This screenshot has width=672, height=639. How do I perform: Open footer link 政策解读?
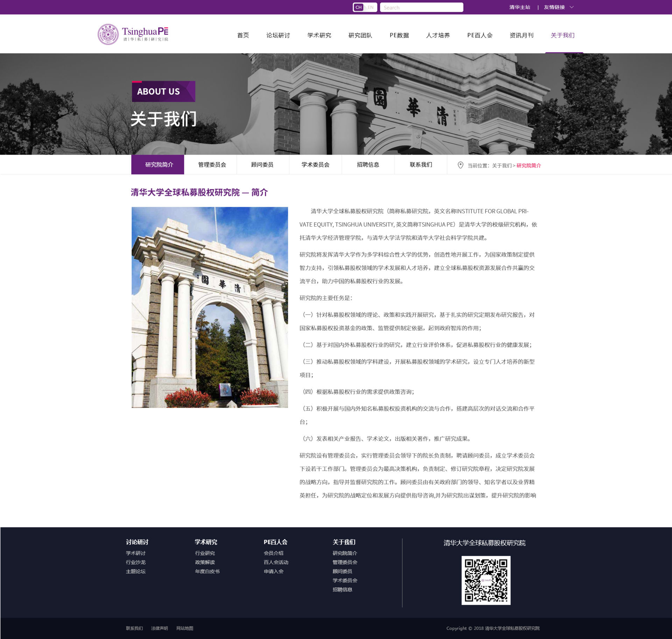(205, 562)
